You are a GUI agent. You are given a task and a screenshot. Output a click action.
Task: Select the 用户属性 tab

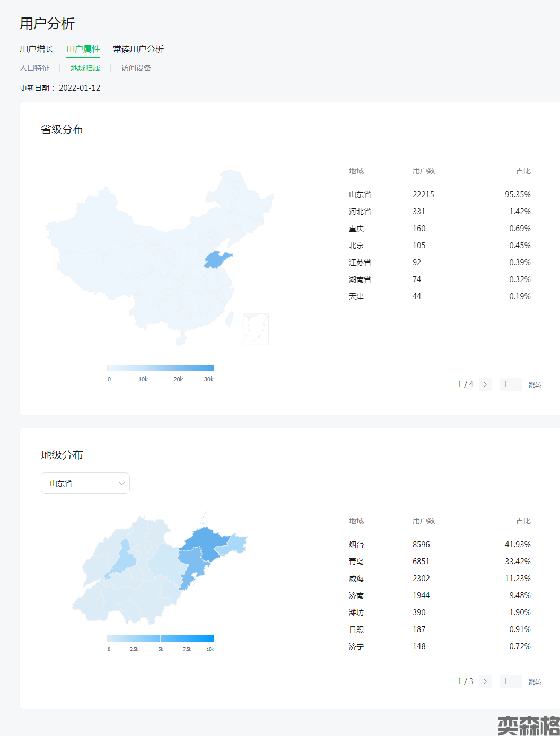click(83, 49)
